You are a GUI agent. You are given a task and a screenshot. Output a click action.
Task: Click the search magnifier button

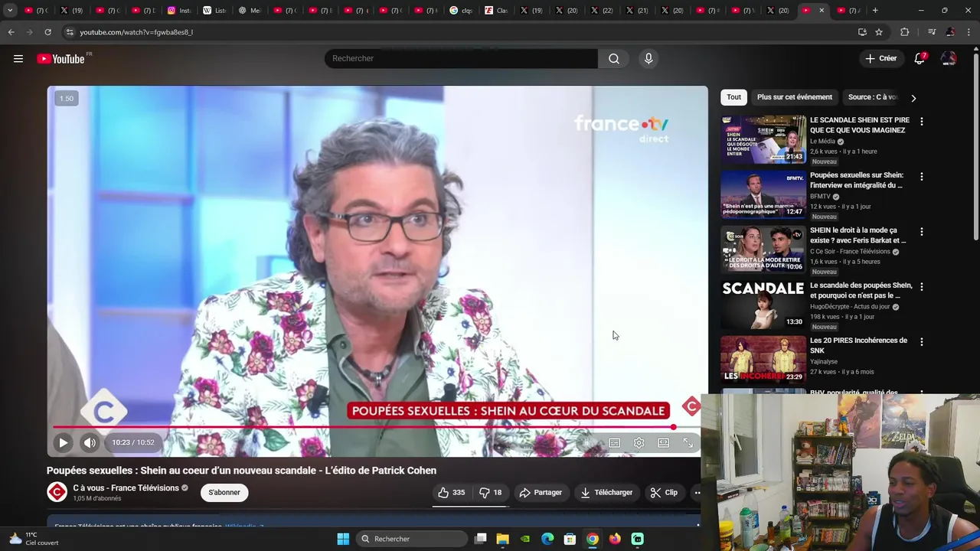pos(614,59)
